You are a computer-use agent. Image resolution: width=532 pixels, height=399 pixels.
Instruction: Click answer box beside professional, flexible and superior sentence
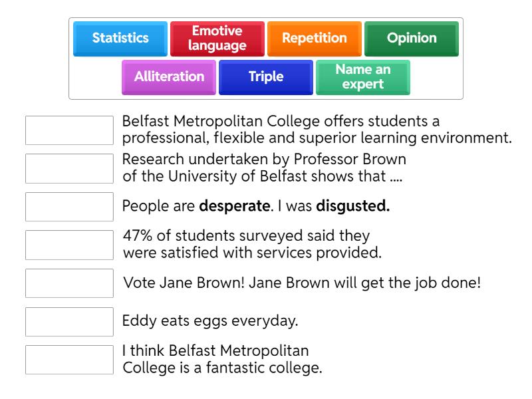(x=69, y=130)
